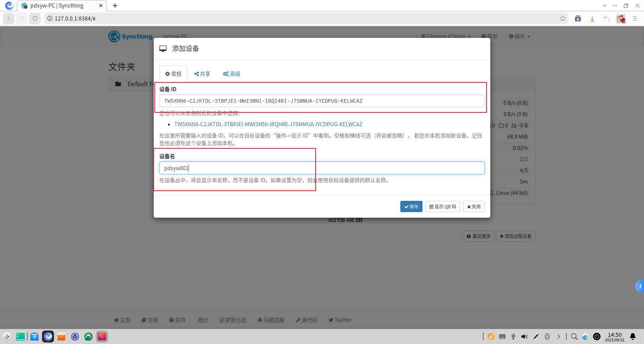This screenshot has height=344, width=644.
Task: Open the browser icon in taskbar
Action: click(48, 337)
